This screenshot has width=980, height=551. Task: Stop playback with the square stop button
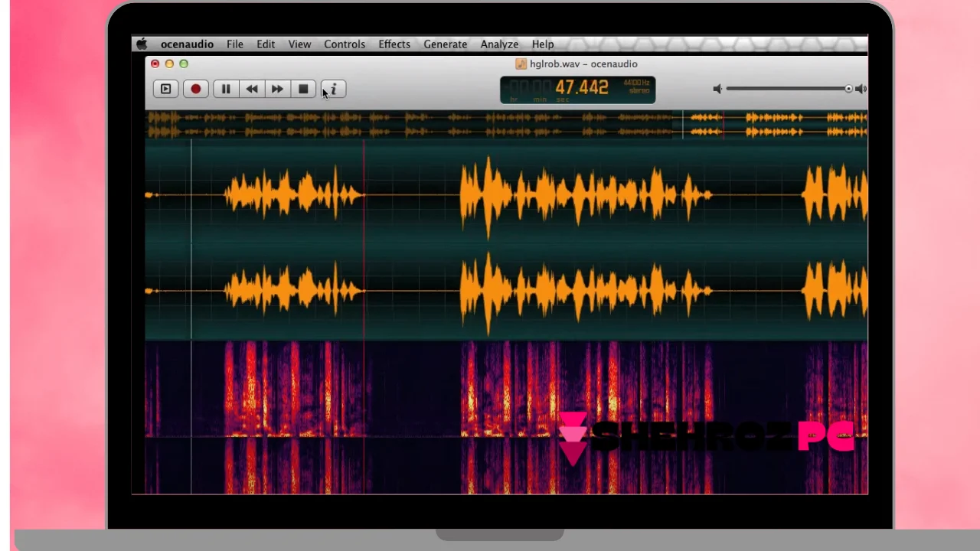click(x=303, y=90)
